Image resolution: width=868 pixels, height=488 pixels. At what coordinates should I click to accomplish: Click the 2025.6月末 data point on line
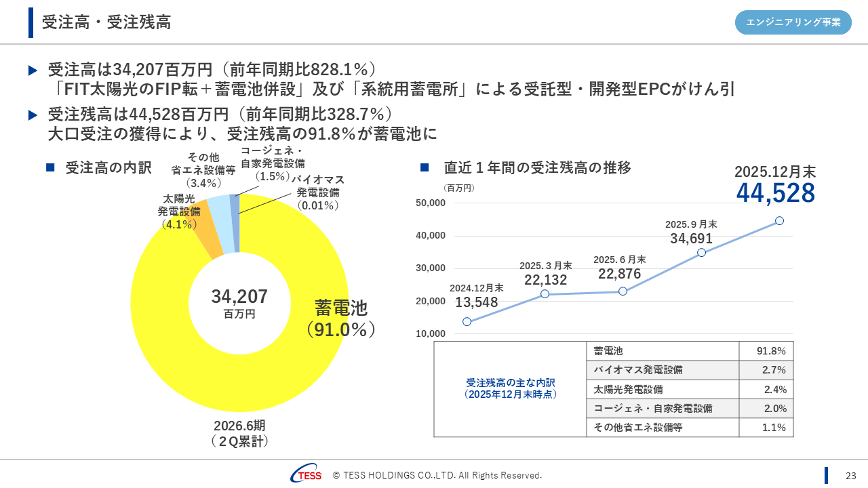(x=623, y=291)
